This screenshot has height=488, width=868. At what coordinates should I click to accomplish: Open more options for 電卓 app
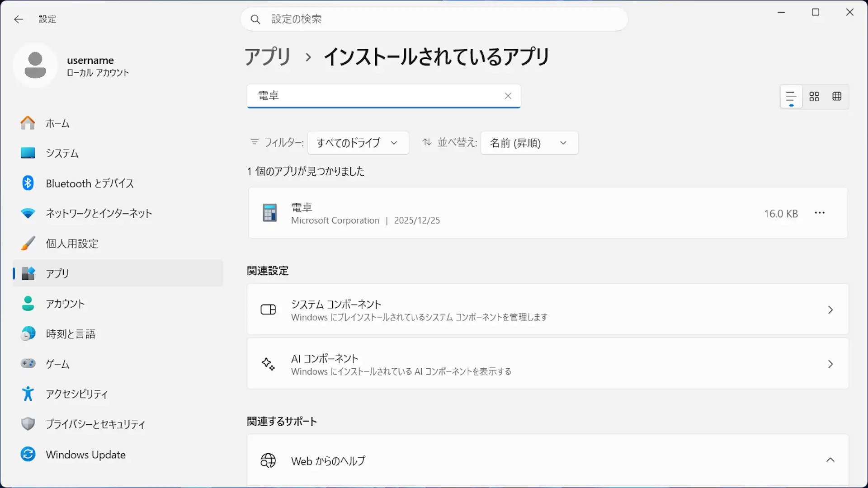(x=820, y=213)
